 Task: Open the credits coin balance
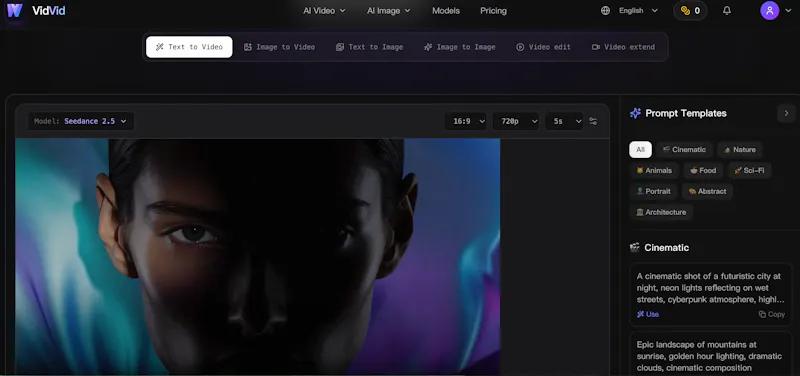pos(690,11)
